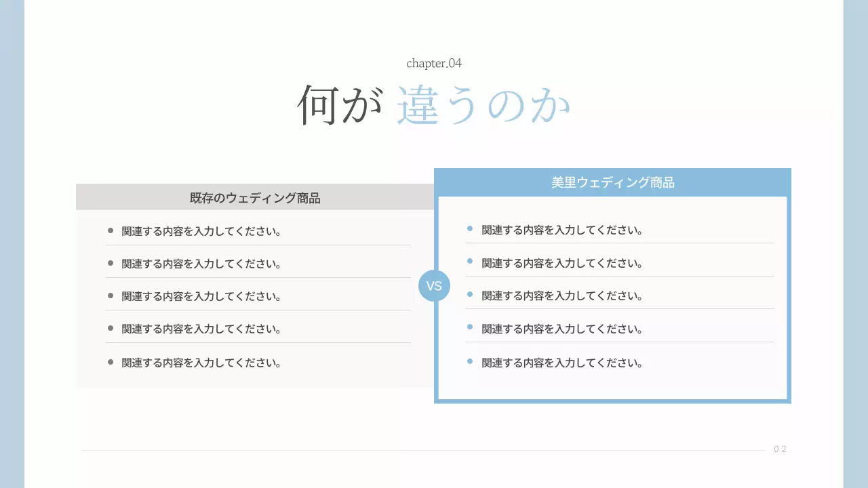Select the 美里ウェディング商品 blue header bar
This screenshot has width=868, height=488.
coord(612,182)
